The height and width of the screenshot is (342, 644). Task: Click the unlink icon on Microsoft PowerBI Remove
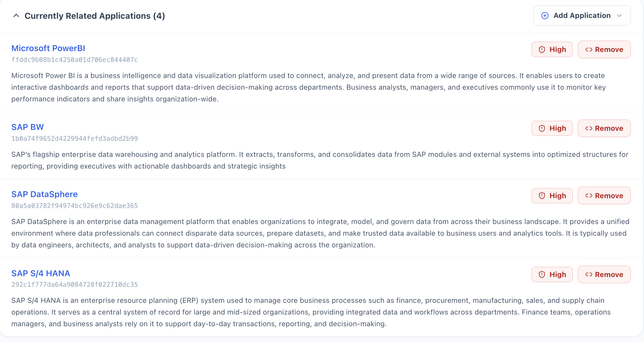tap(589, 49)
